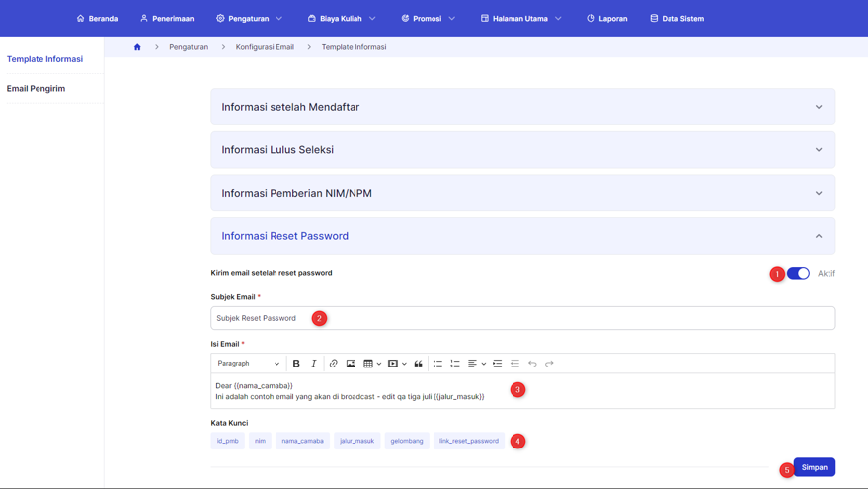
Task: Focus the Subjek Email input field
Action: tap(522, 318)
